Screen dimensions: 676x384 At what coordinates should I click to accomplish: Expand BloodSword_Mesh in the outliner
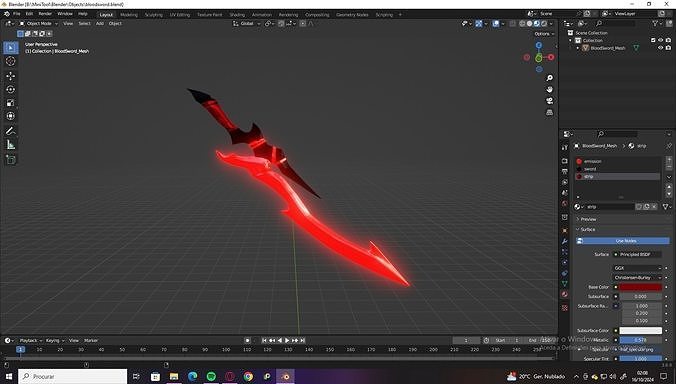[578, 48]
